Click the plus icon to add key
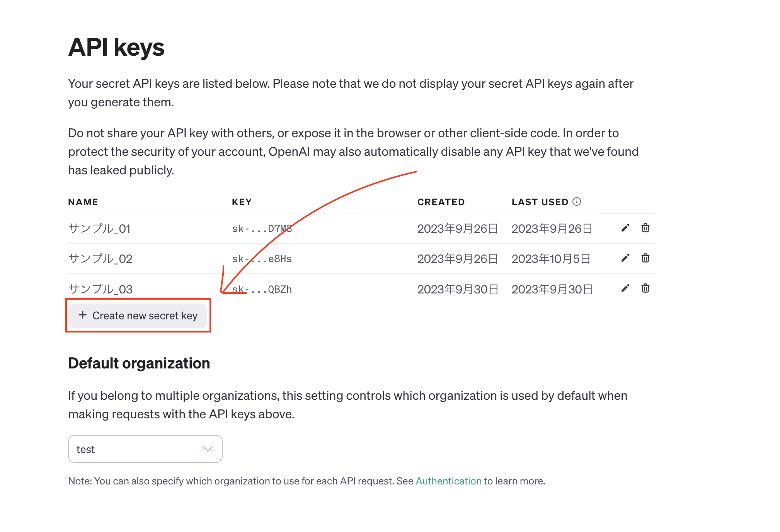 coord(83,315)
